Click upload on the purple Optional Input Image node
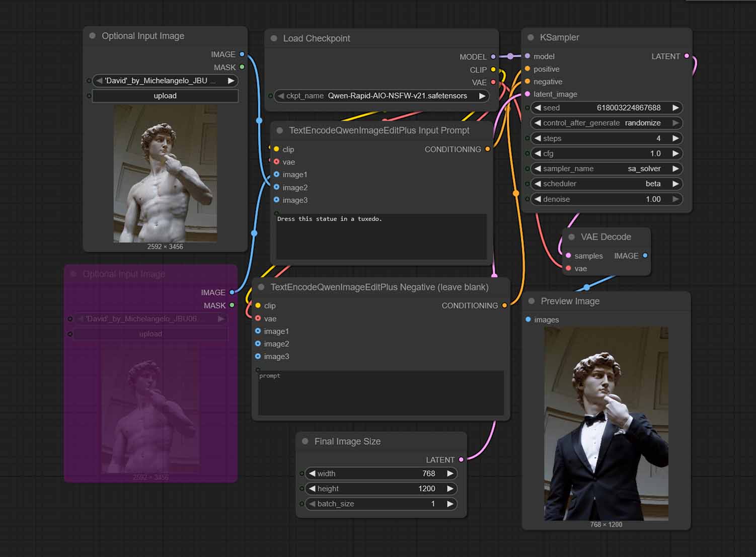This screenshot has width=756, height=557. click(x=150, y=333)
